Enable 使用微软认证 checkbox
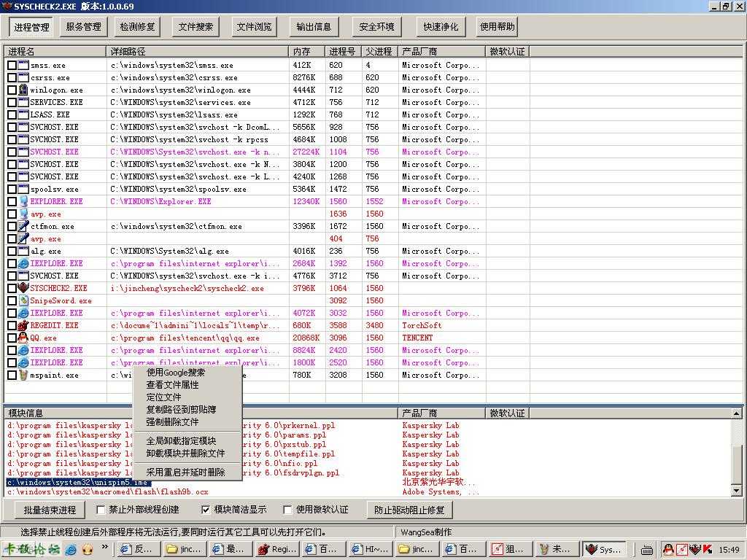747x560 pixels. 287,510
